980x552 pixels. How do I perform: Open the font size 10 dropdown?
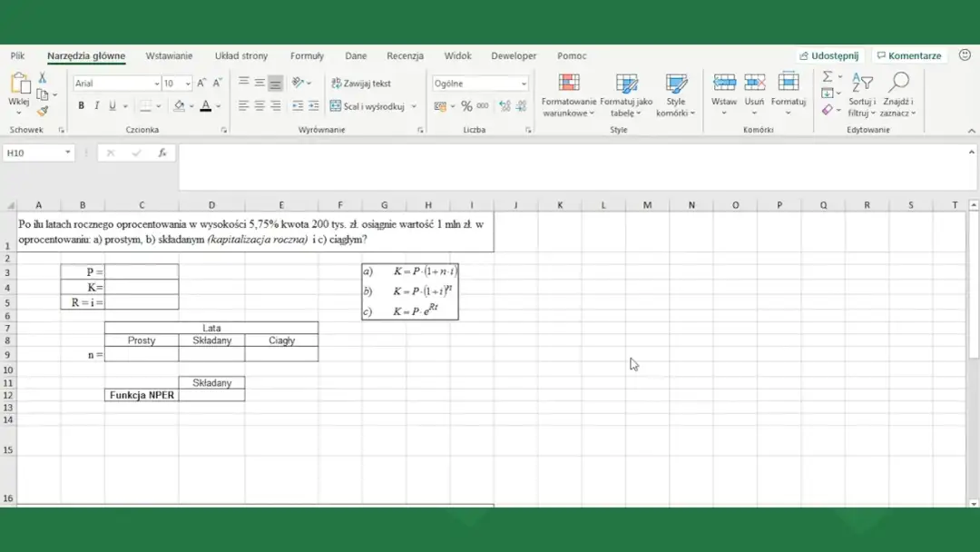tap(188, 84)
